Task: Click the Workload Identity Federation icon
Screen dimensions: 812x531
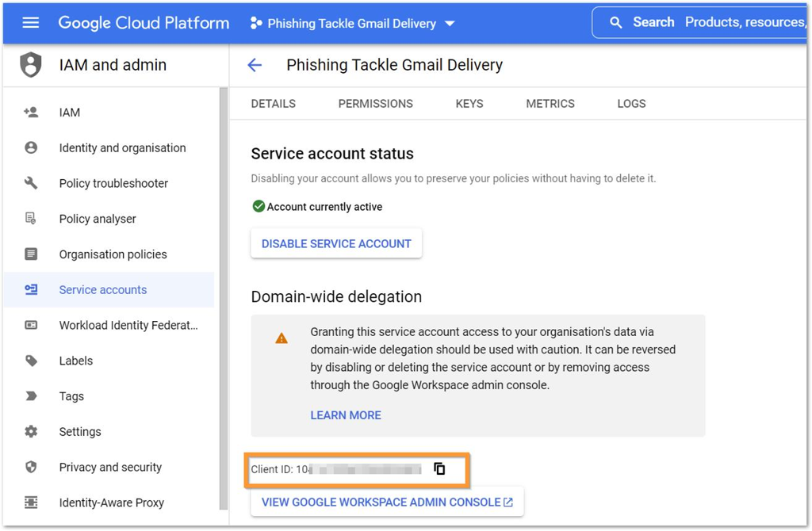Action: click(x=31, y=325)
